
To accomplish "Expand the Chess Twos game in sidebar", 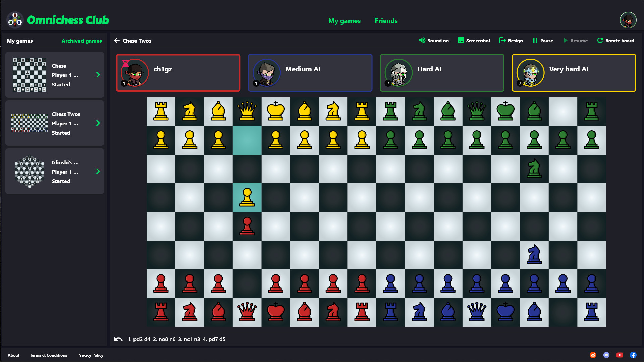I will (98, 123).
